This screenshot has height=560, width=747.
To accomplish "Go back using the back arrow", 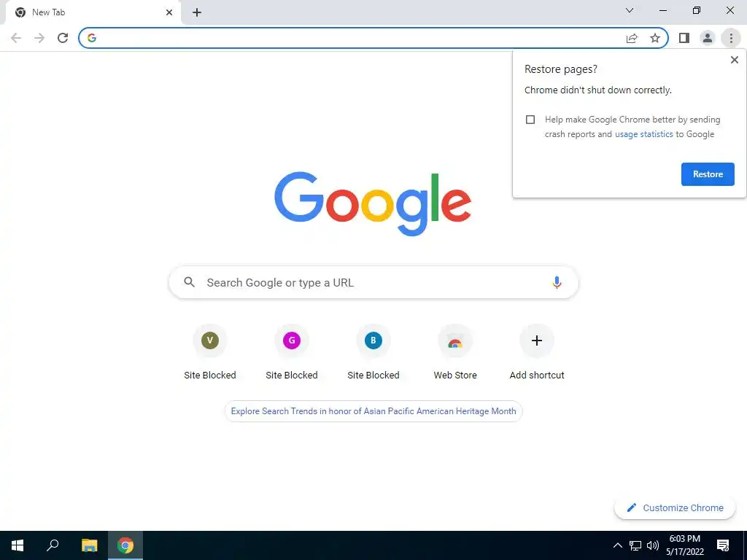I will (16, 38).
